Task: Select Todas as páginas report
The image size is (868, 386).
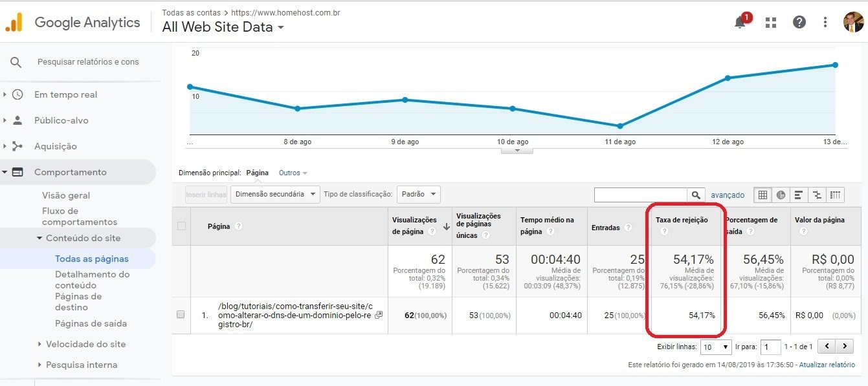Action: pyautogui.click(x=92, y=259)
